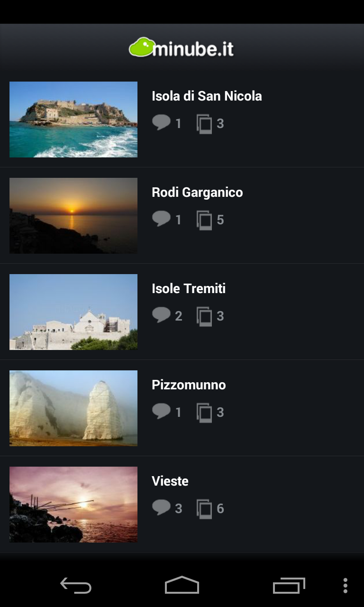The width and height of the screenshot is (364, 607).
Task: Tap the Pizzomunno white rock thumbnail
Action: pos(73,408)
